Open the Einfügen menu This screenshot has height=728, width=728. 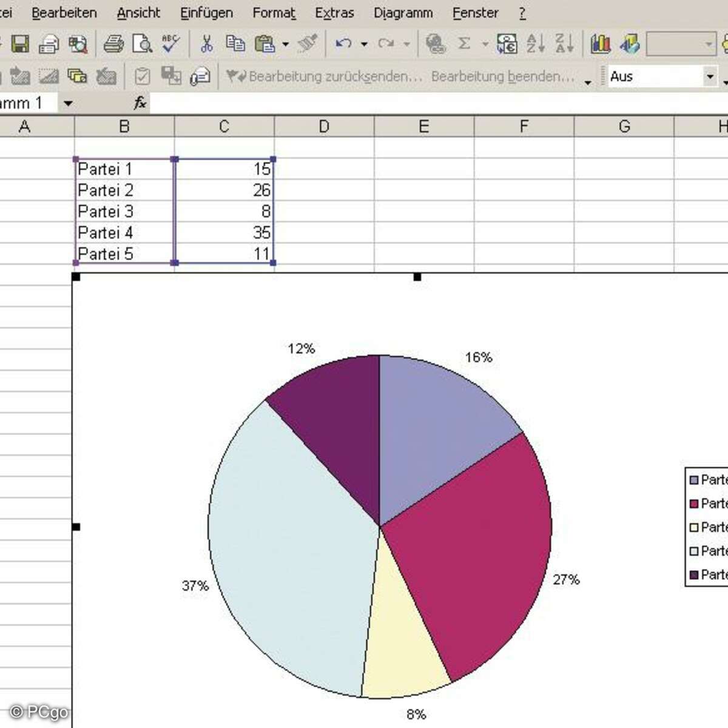point(206,13)
